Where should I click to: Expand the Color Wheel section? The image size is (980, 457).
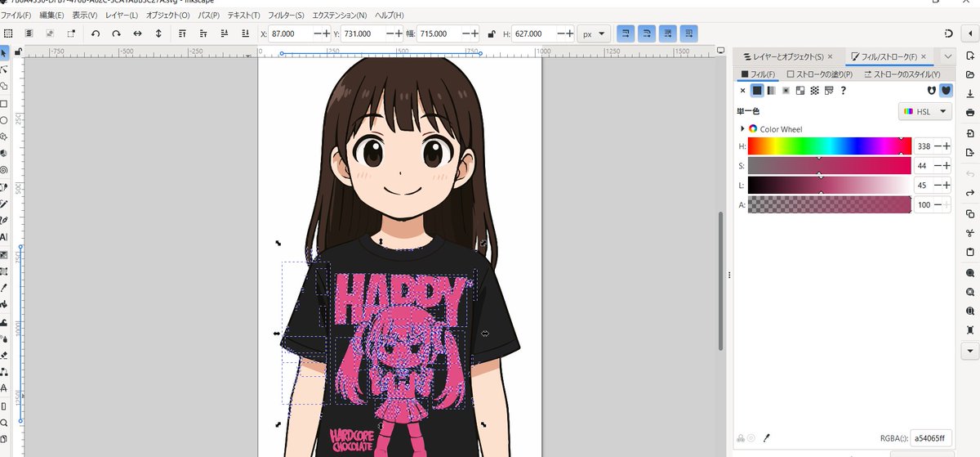[742, 129]
